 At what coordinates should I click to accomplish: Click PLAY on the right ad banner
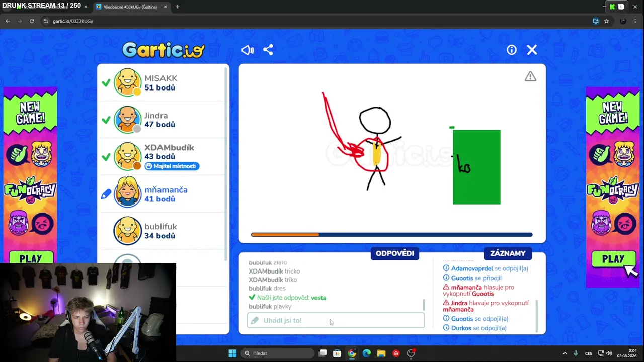[613, 259]
